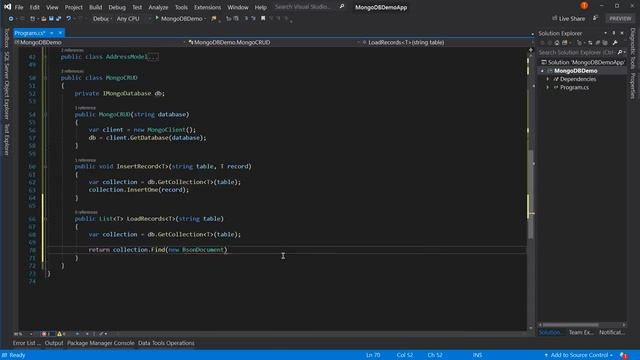Expand the Program.cs tree node
This screenshot has height=360, width=640.
pos(548,87)
